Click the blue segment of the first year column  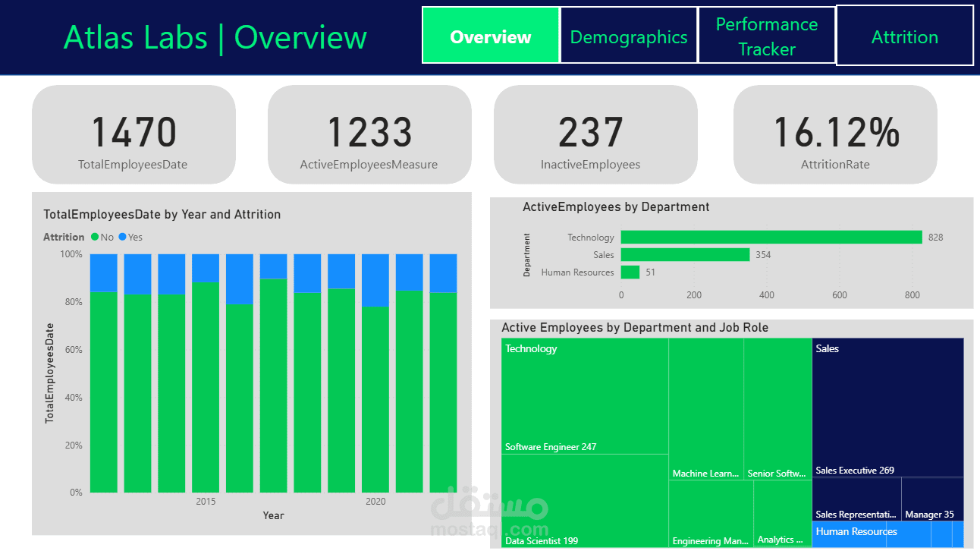coord(104,272)
